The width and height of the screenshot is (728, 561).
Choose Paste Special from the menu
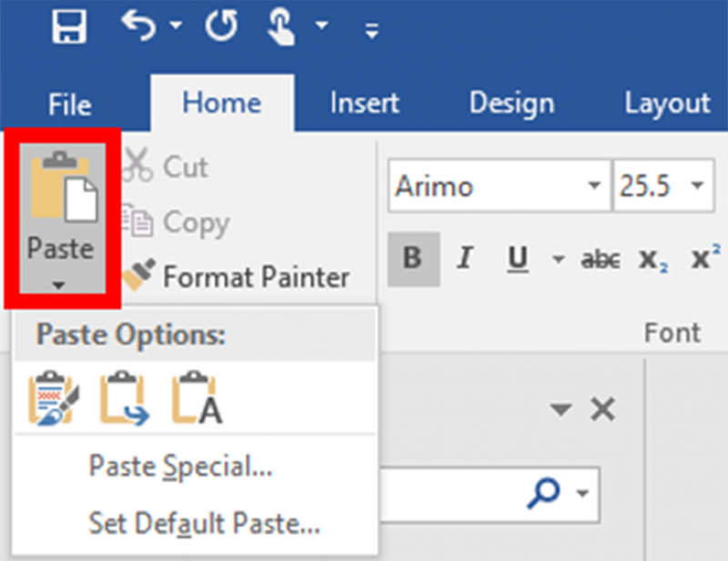coord(180,467)
